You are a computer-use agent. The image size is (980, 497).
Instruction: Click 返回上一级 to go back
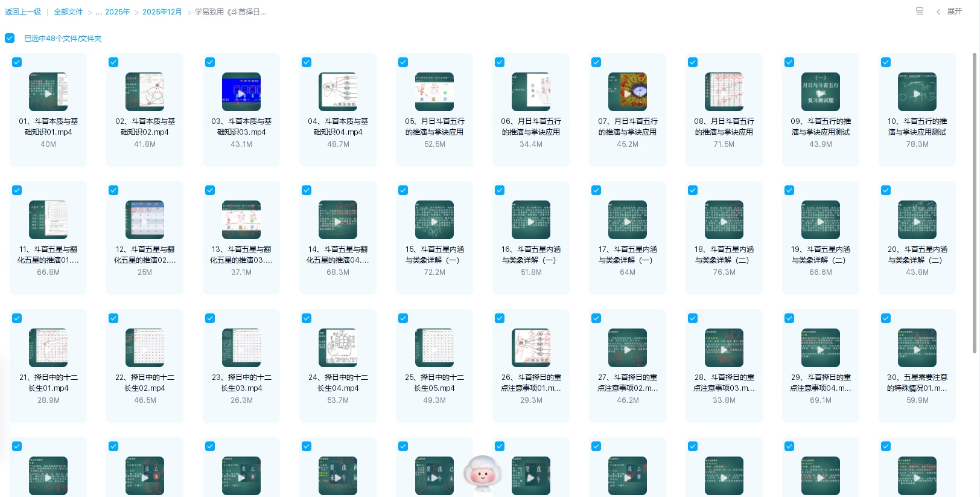click(23, 12)
